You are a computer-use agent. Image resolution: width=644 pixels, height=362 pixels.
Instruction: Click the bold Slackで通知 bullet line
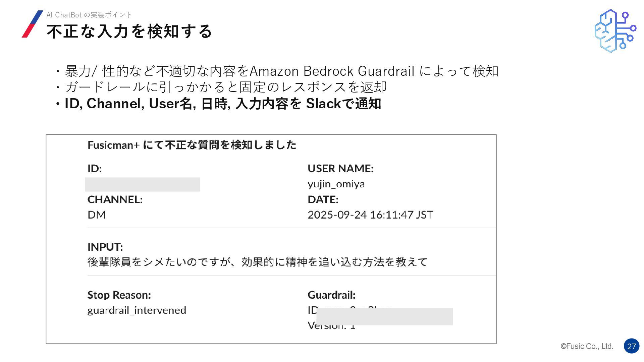[x=218, y=104]
